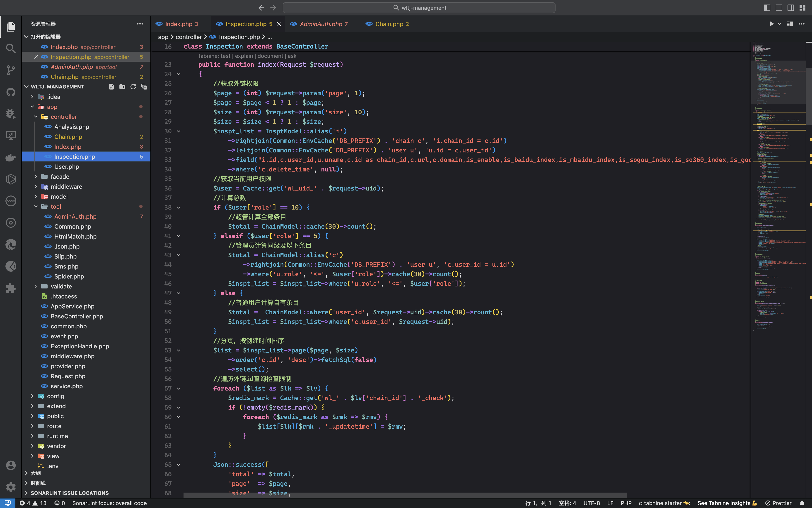
Task: Open Chain.php in the controller folder
Action: pyautogui.click(x=68, y=137)
